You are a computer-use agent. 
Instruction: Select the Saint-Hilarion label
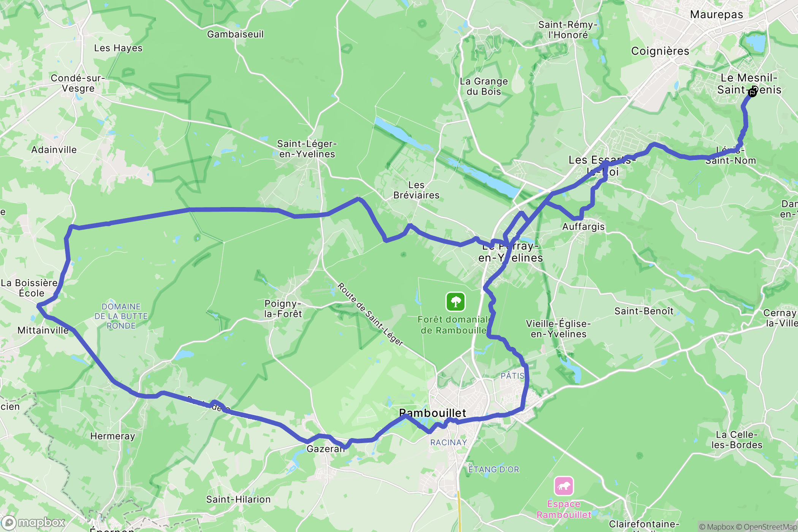238,499
